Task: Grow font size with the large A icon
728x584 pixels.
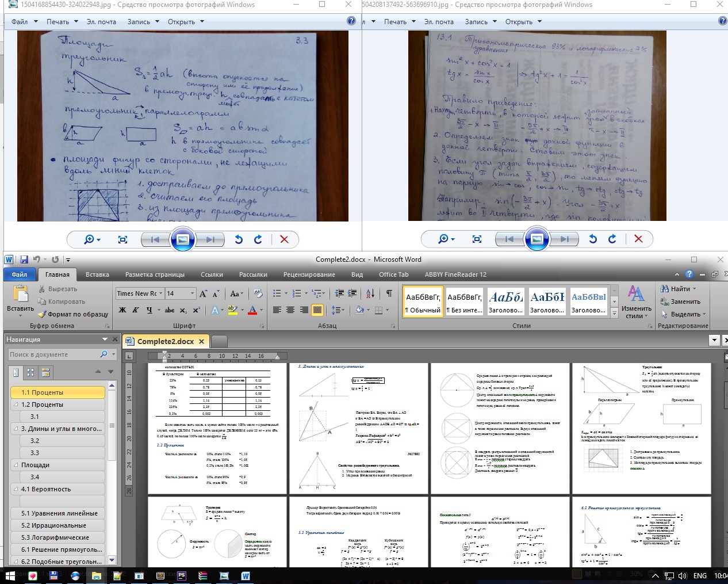Action: (203, 293)
